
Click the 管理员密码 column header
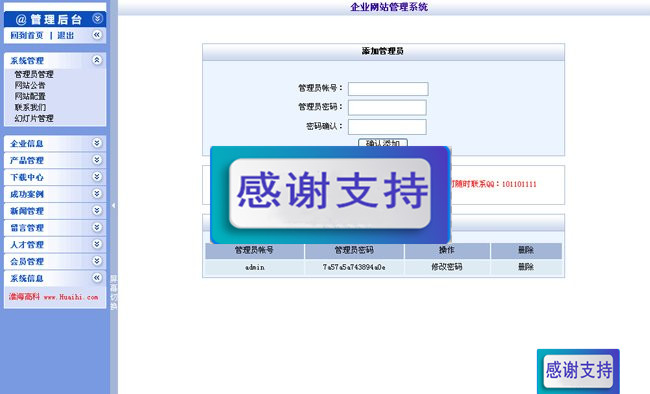coord(354,250)
